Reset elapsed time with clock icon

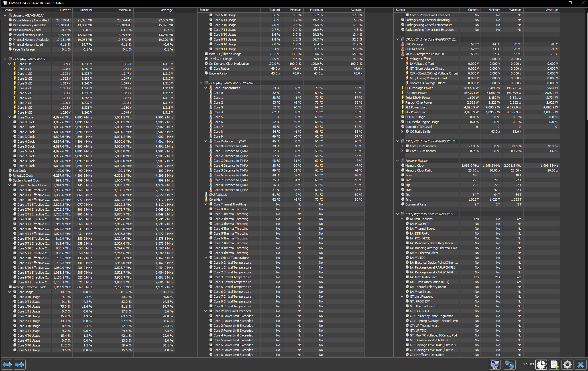[541, 364]
